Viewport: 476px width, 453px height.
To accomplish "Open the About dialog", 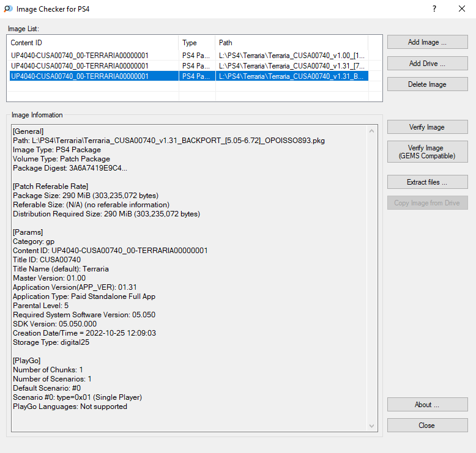I will (x=427, y=405).
